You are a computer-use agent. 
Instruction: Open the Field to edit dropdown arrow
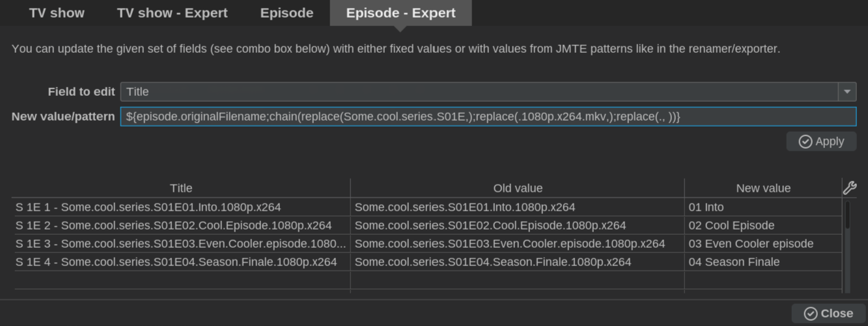(x=847, y=92)
